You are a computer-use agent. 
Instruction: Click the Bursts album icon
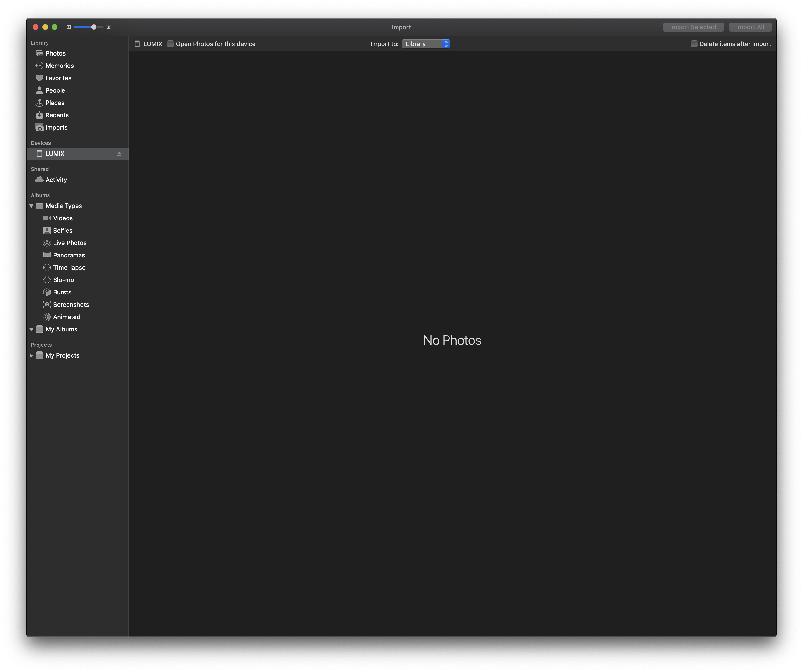point(47,292)
